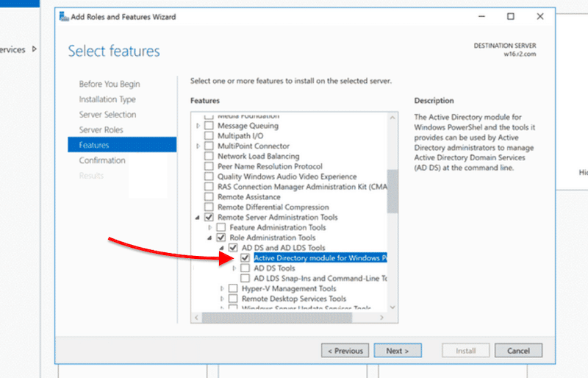Select the Features step

click(x=122, y=145)
